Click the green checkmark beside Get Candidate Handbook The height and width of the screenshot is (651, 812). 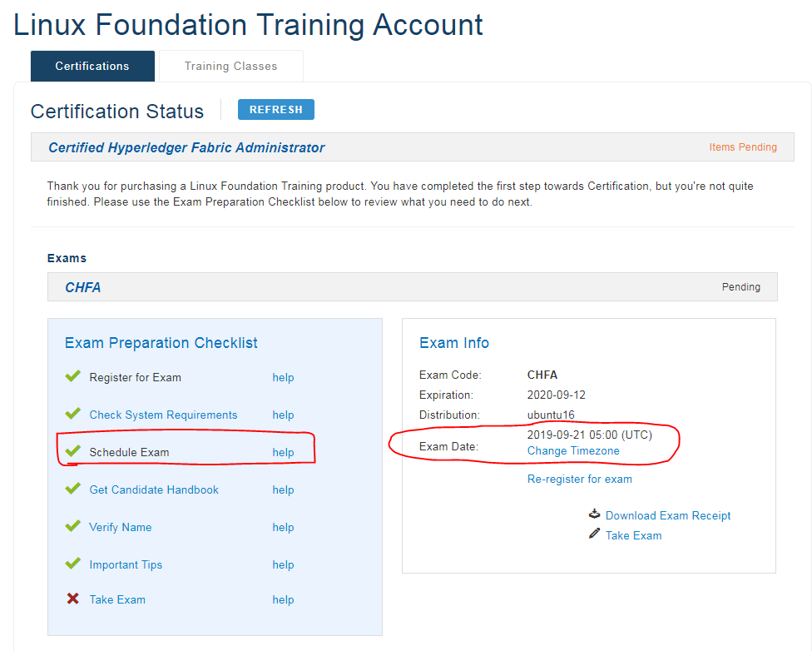click(x=73, y=488)
